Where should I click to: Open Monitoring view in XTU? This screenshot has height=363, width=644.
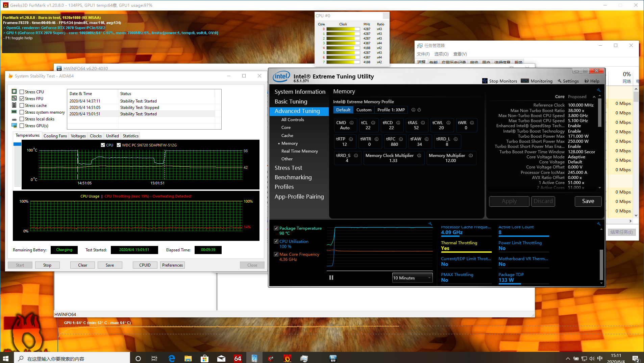[537, 81]
